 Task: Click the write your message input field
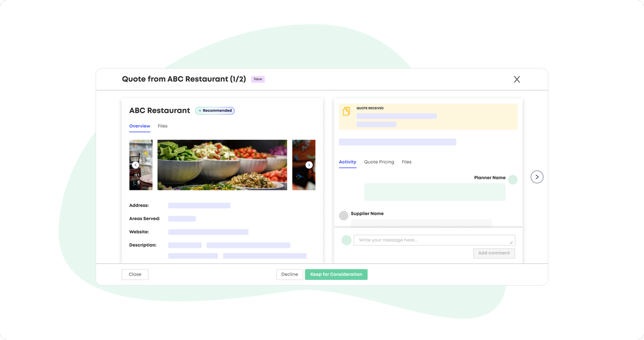[434, 240]
